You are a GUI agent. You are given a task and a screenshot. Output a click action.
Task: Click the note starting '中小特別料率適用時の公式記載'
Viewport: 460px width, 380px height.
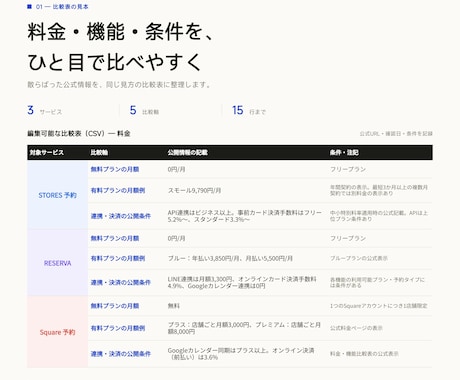coord(379,216)
